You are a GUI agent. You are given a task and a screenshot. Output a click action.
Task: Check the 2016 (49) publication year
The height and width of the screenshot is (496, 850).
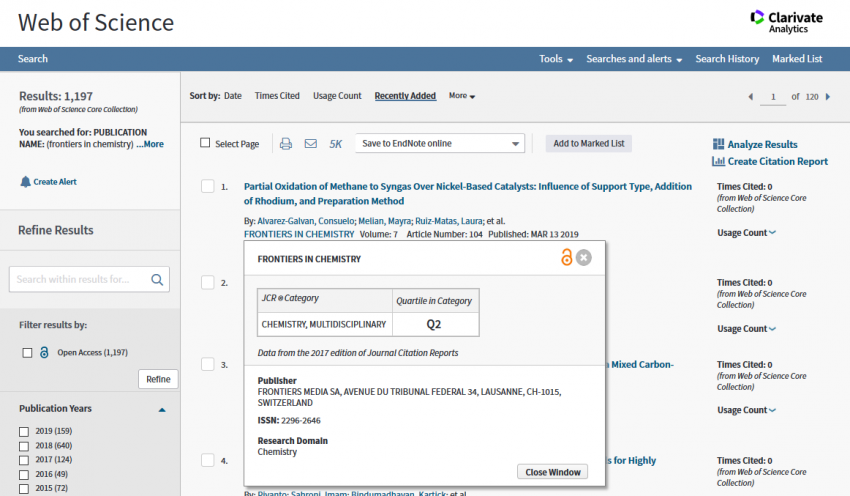pos(24,475)
